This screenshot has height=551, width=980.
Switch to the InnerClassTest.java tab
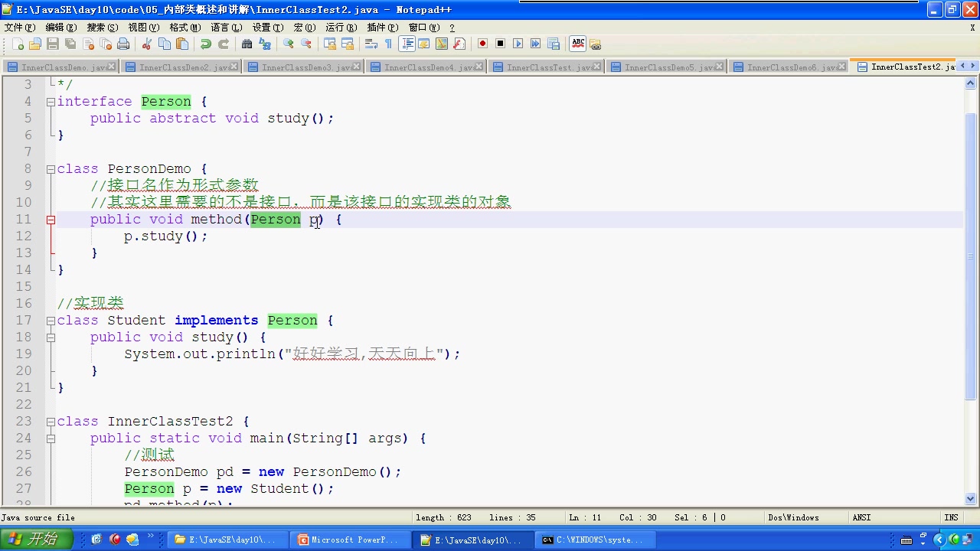[x=547, y=67]
